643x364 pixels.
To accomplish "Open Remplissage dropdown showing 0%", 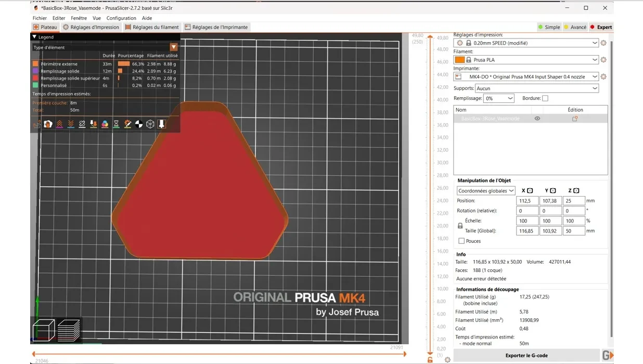I will tap(498, 98).
